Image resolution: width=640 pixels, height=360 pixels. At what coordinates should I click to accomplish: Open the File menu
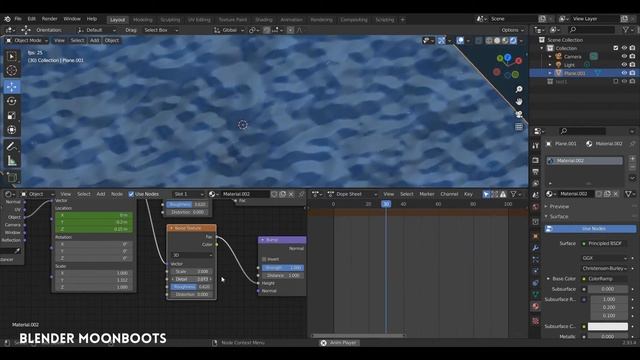pos(18,19)
